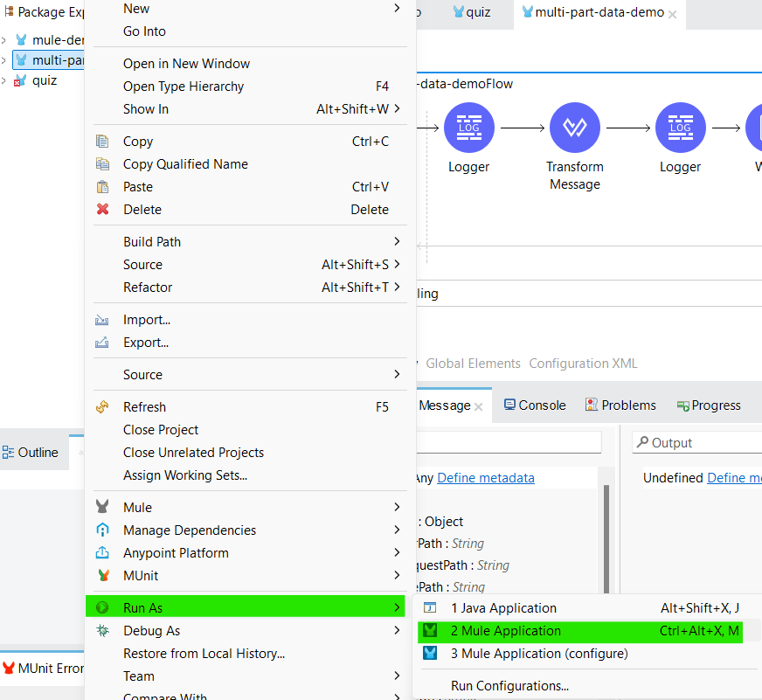The width and height of the screenshot is (762, 700).
Task: Open the quiz editor tab
Action: pyautogui.click(x=471, y=12)
